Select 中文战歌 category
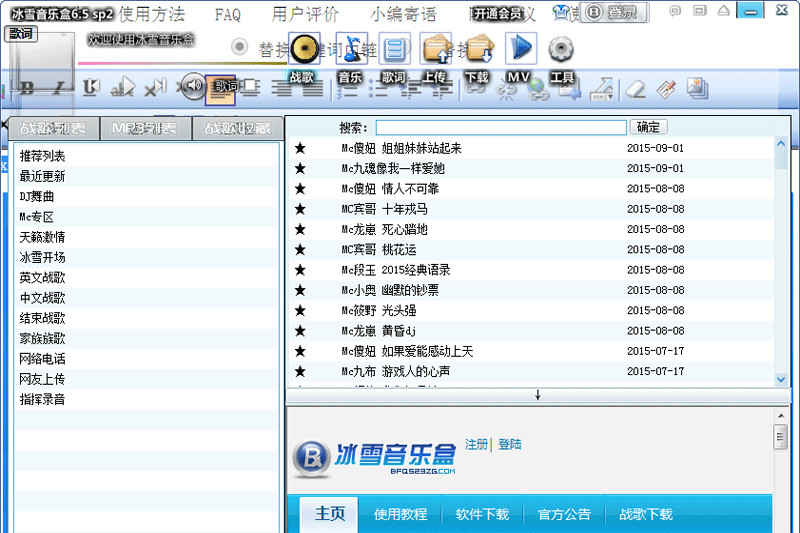 coord(42,298)
